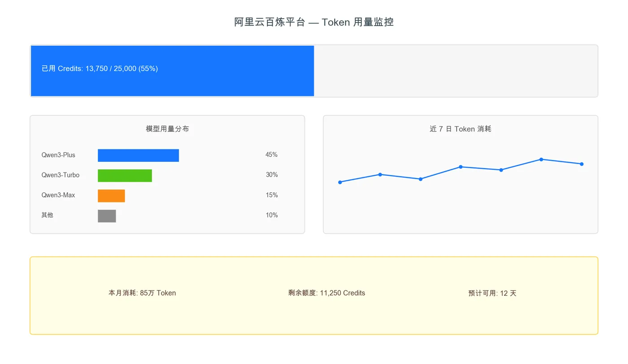Screen dimensions: 628x364
Task: Click the gray '其他' usage bar
Action: 107,216
